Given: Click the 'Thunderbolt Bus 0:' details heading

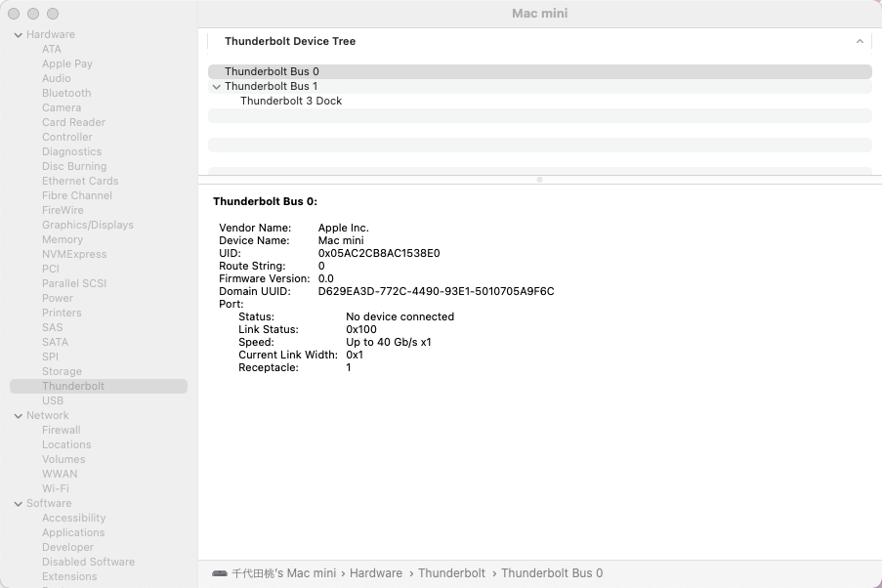Looking at the screenshot, I should (x=265, y=201).
